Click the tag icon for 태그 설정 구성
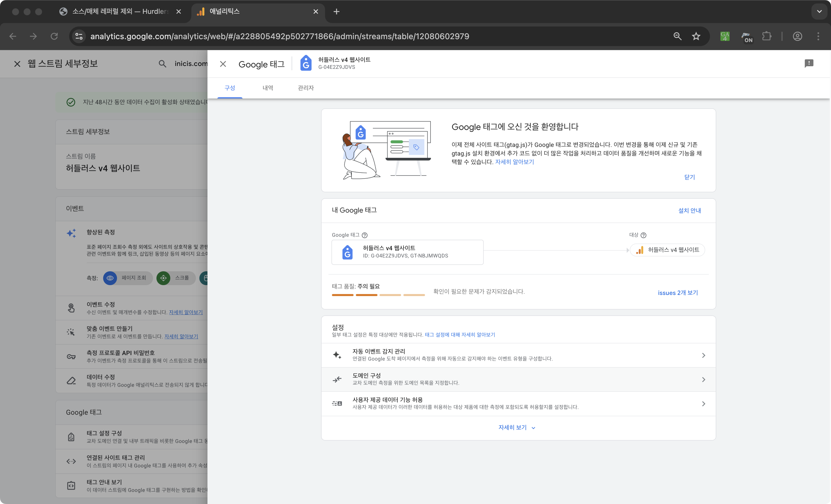831x504 pixels. coord(71,437)
